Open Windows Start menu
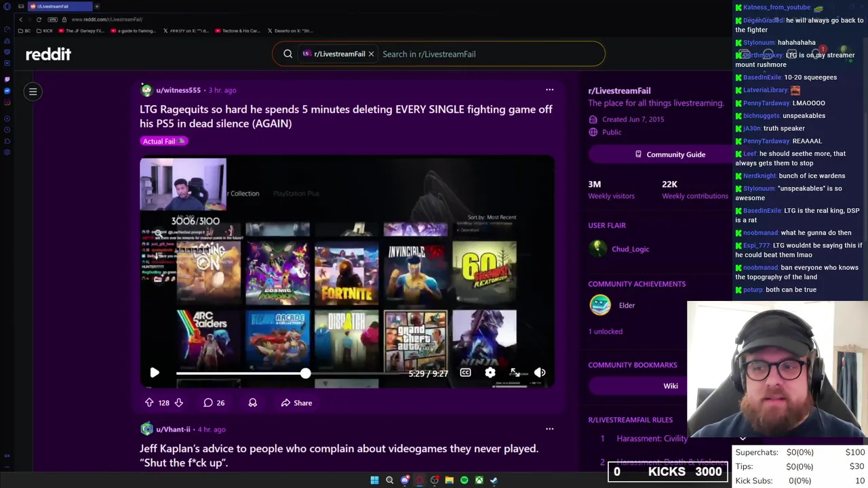868x488 pixels. (x=374, y=480)
